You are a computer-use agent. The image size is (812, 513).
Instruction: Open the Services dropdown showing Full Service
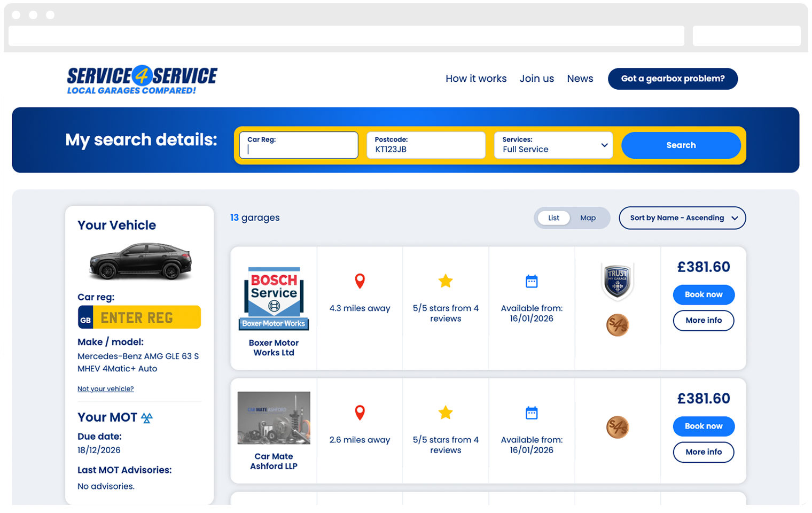553,145
